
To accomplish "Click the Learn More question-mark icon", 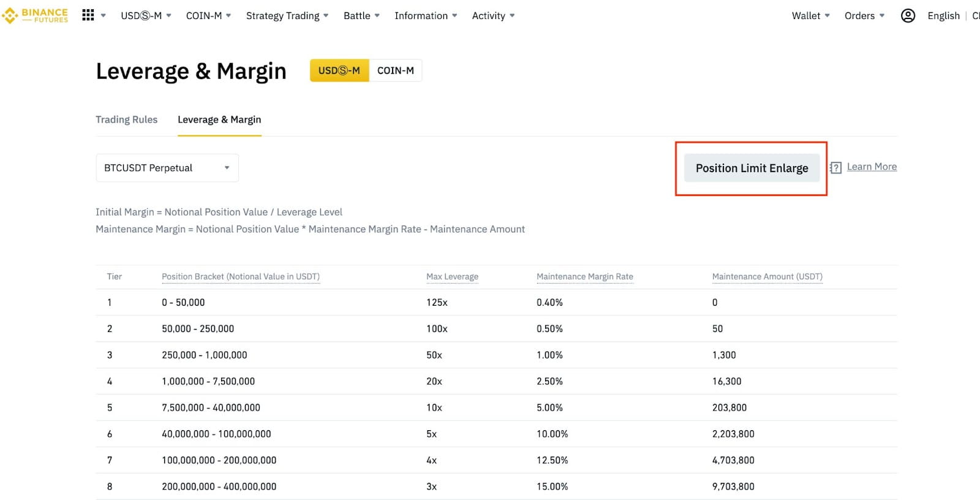I will point(836,167).
